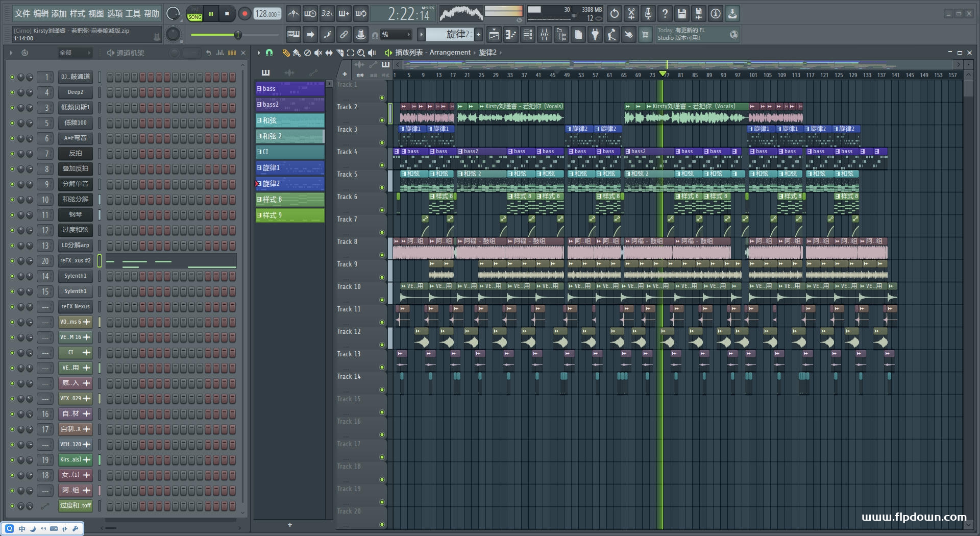The height and width of the screenshot is (536, 980).
Task: Click the Sylenth1 channel 14 button
Action: click(x=75, y=276)
